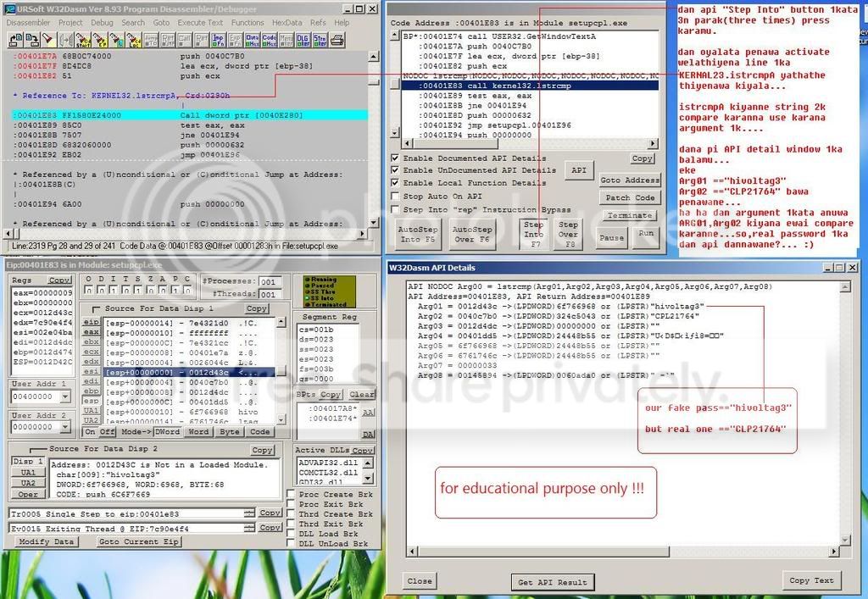Click the API Details horizontal scrollbar thumb

(x=542, y=552)
